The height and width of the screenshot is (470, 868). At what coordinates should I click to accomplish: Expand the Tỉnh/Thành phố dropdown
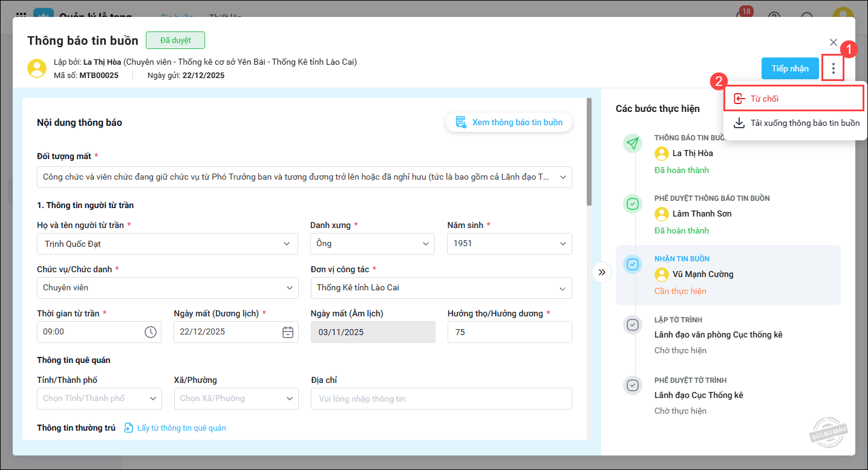click(152, 399)
